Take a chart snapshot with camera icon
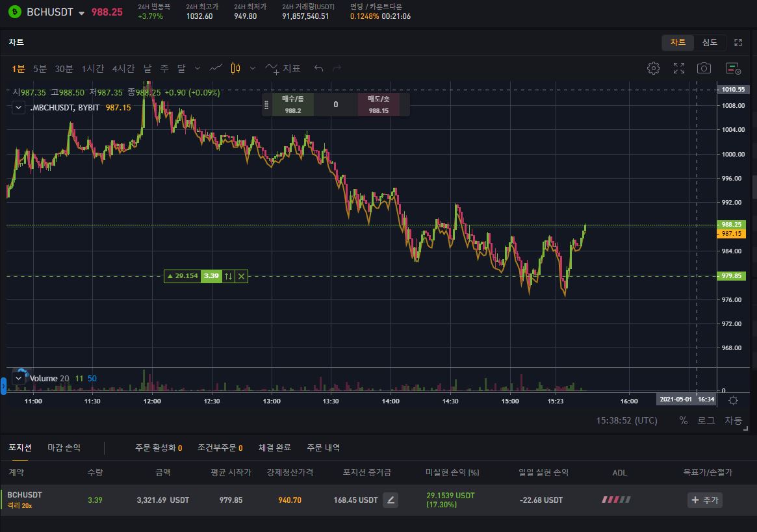The height and width of the screenshot is (532, 757). [704, 68]
